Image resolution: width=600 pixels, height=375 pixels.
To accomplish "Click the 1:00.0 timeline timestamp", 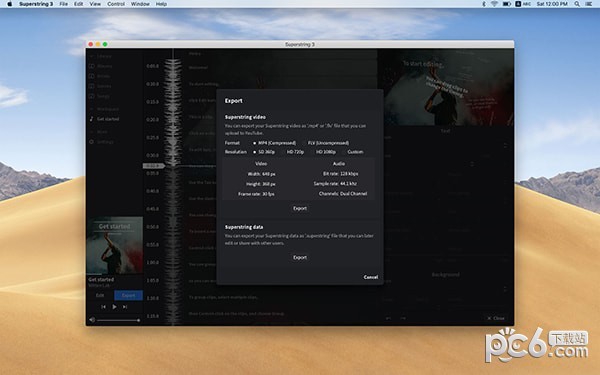I will (152, 262).
